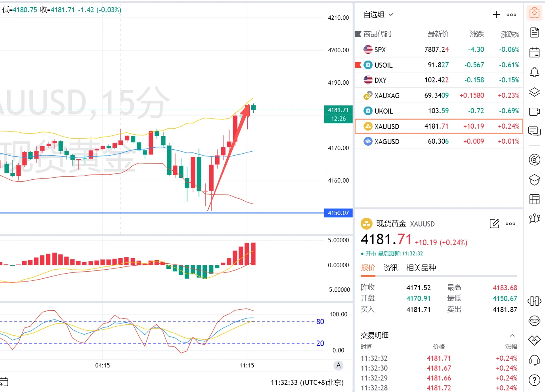Collapse the 交易明细 section chevron
545x392 pixels.
click(512, 335)
